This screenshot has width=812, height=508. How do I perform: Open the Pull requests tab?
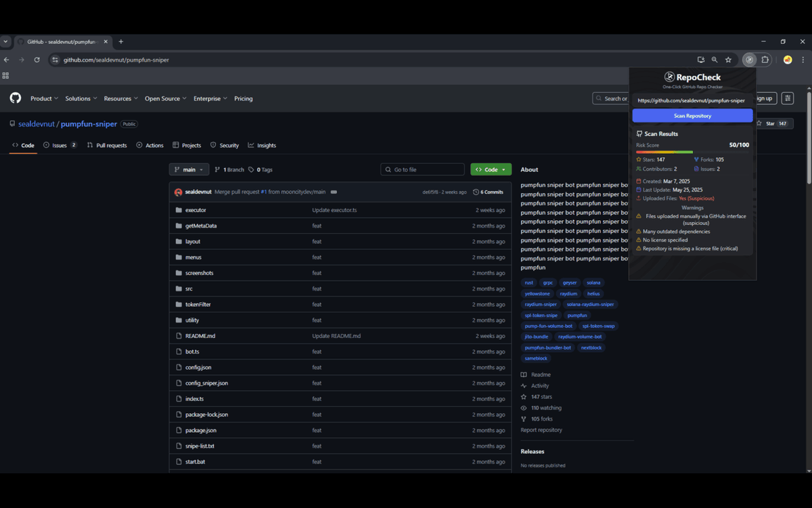pyautogui.click(x=107, y=145)
